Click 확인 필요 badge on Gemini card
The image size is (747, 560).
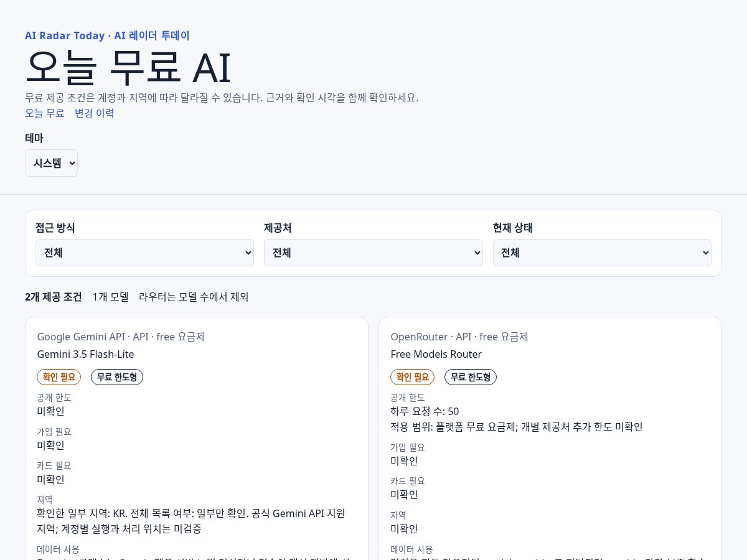click(59, 377)
